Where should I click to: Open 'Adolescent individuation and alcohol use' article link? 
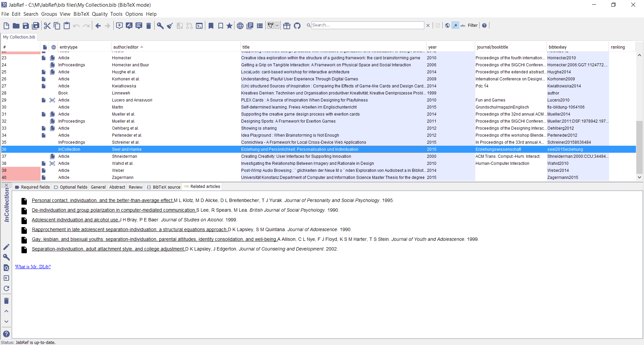coord(75,220)
